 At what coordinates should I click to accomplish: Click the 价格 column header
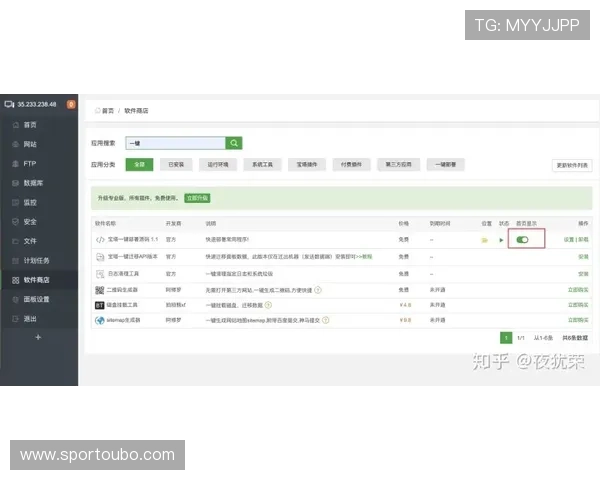point(404,224)
